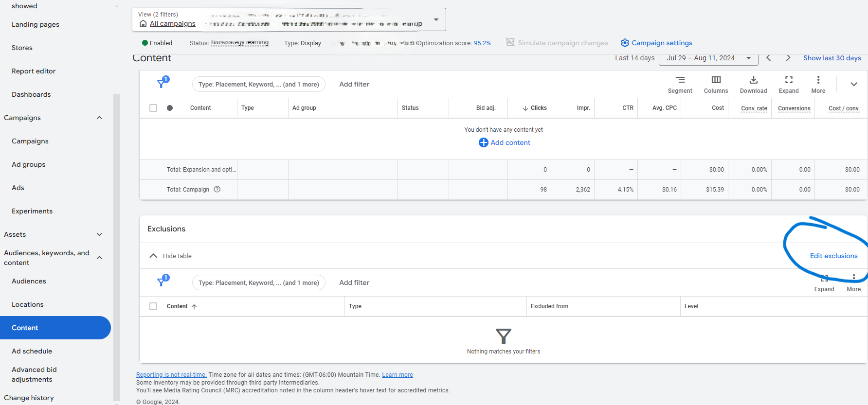The image size is (868, 405).
Task: Click Add filter in top content table
Action: (354, 84)
